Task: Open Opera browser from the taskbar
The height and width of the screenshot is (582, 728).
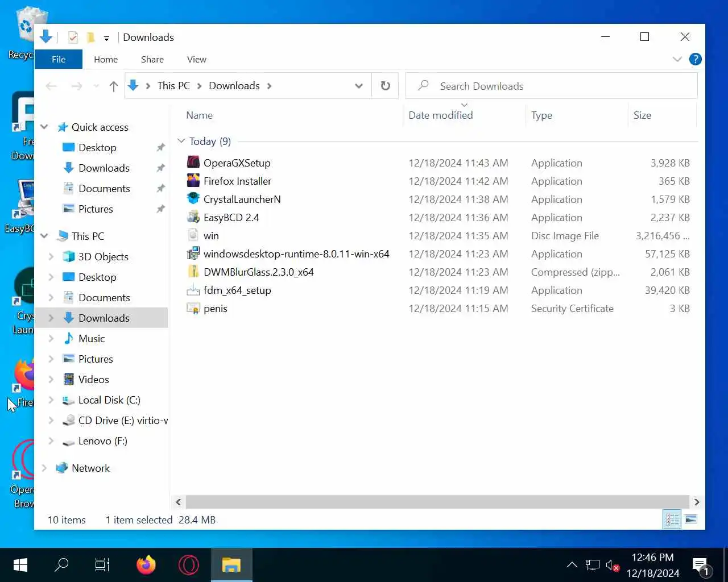Action: coord(189,565)
